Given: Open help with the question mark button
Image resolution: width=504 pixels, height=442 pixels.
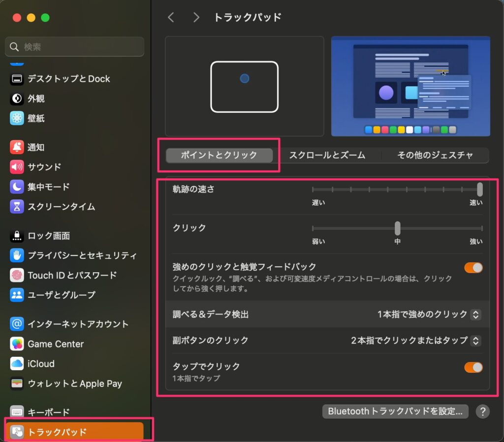Looking at the screenshot, I should pyautogui.click(x=483, y=411).
